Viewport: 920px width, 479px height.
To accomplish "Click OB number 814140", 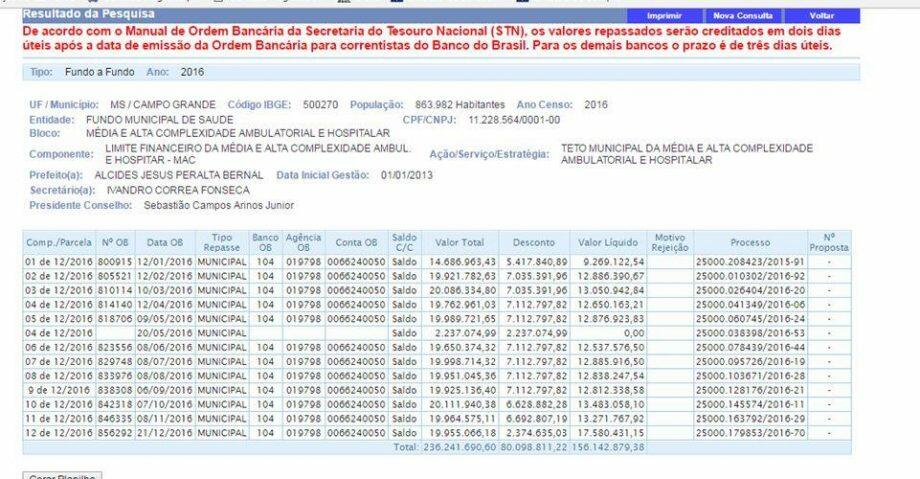I will pyautogui.click(x=115, y=305).
